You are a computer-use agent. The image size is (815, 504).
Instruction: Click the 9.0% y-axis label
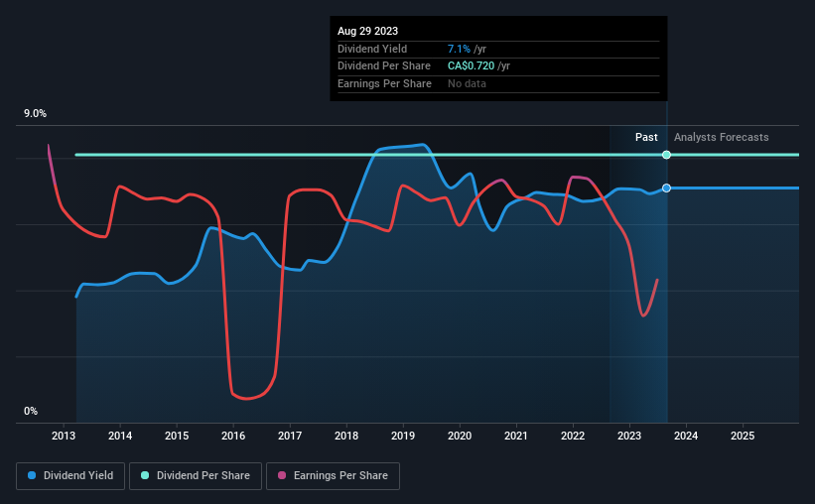coord(35,113)
